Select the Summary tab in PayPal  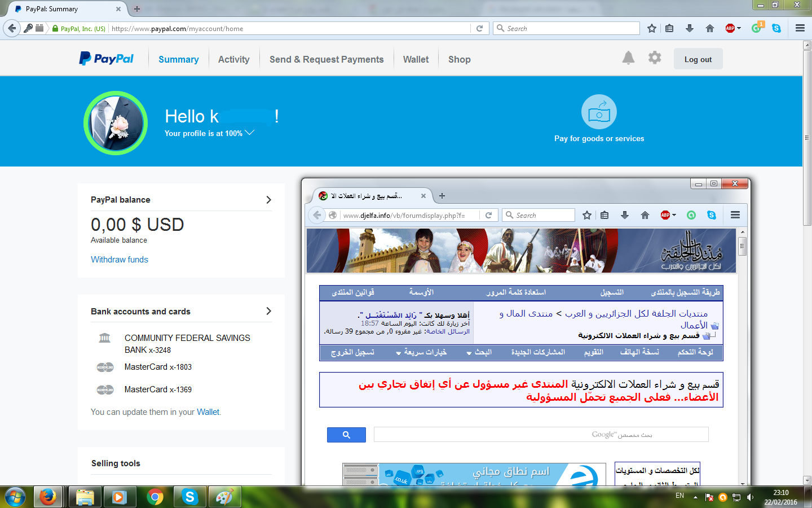tap(178, 59)
